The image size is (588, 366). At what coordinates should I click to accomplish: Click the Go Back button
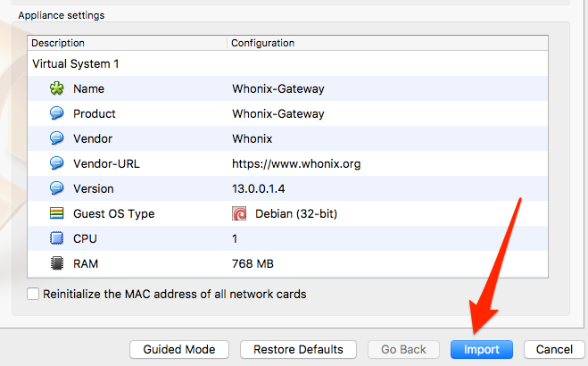coord(403,350)
